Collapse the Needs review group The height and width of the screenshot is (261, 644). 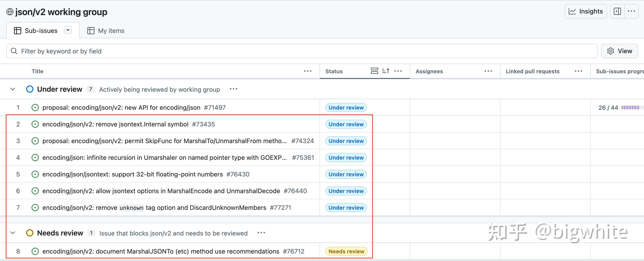point(12,233)
